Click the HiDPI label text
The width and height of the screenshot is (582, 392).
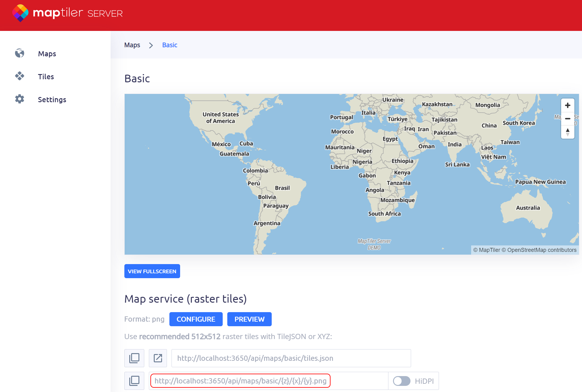coord(424,381)
